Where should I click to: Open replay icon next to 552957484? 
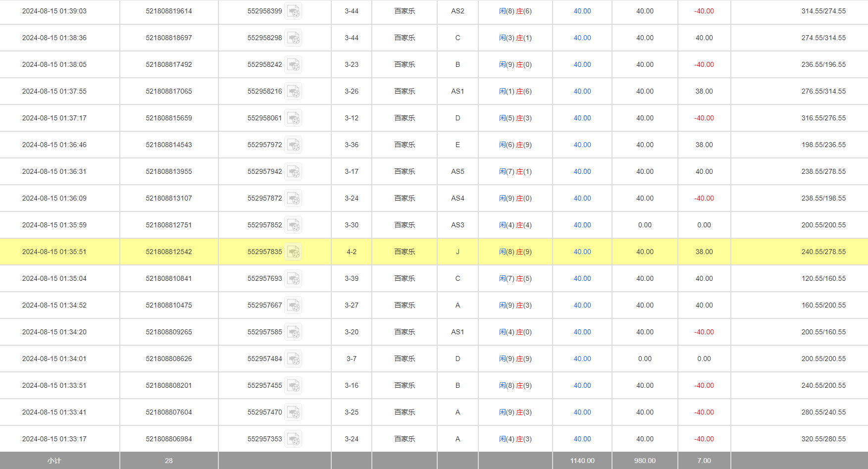[x=293, y=359]
